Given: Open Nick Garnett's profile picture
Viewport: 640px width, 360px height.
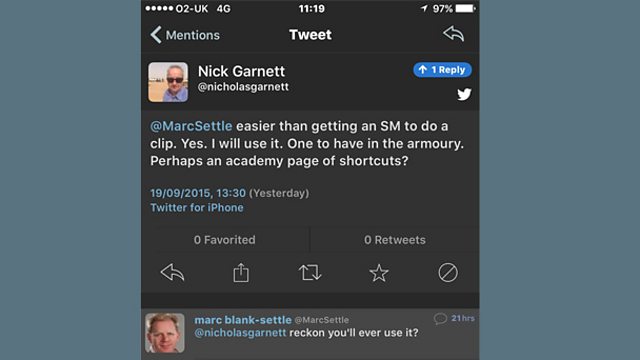Looking at the screenshot, I should [x=168, y=82].
